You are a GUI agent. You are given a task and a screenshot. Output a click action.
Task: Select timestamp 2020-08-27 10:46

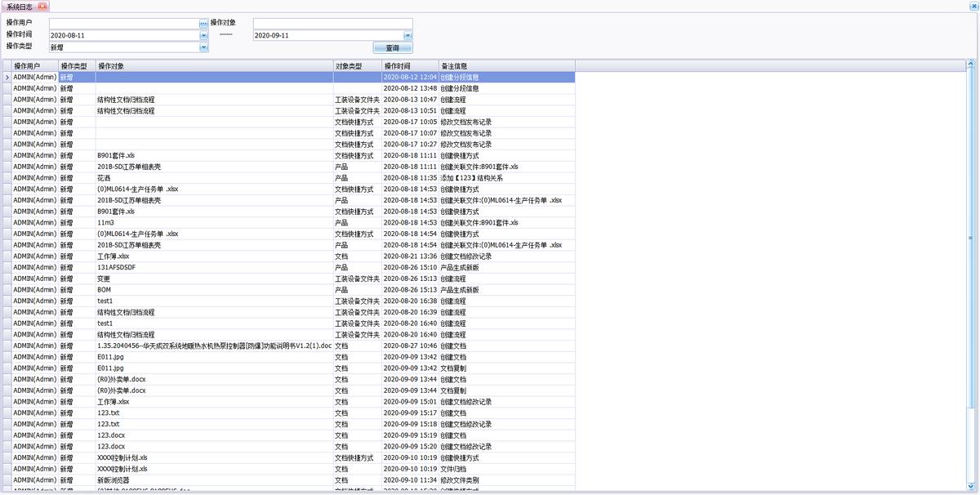(x=410, y=346)
